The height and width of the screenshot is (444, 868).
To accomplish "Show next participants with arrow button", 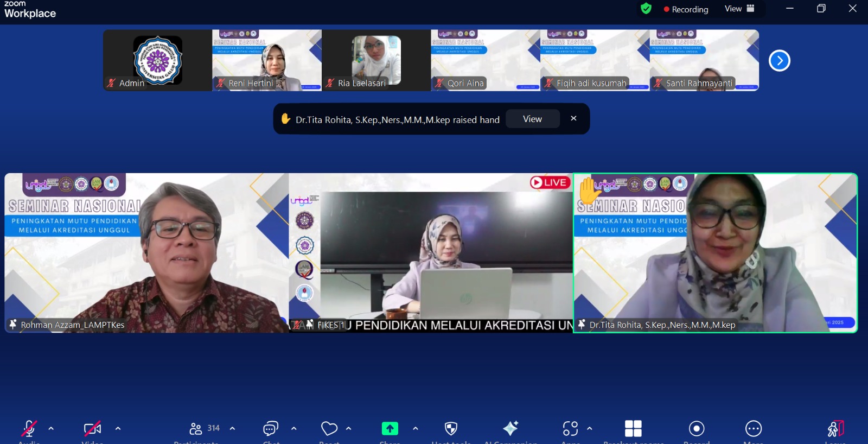I will [x=779, y=60].
